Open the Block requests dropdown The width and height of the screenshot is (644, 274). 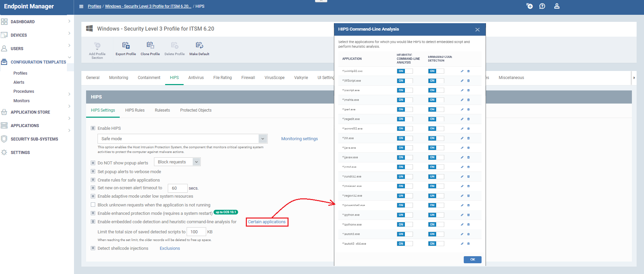coord(177,162)
